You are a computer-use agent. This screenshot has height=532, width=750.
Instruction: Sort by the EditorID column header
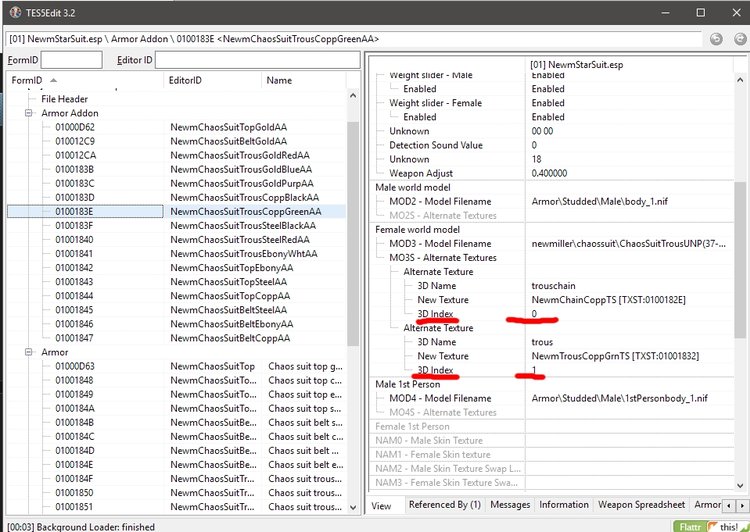pyautogui.click(x=212, y=80)
